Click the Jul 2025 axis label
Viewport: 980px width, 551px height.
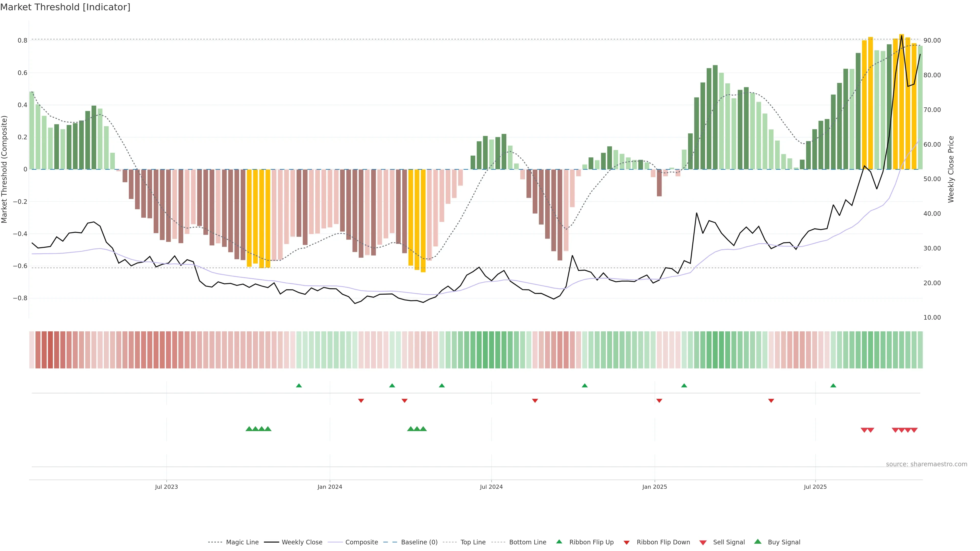click(815, 487)
